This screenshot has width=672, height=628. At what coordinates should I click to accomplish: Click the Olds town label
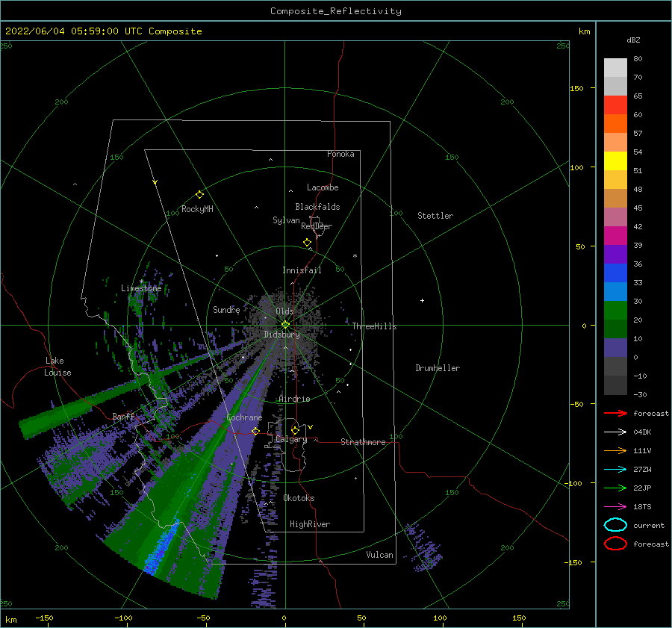284,311
